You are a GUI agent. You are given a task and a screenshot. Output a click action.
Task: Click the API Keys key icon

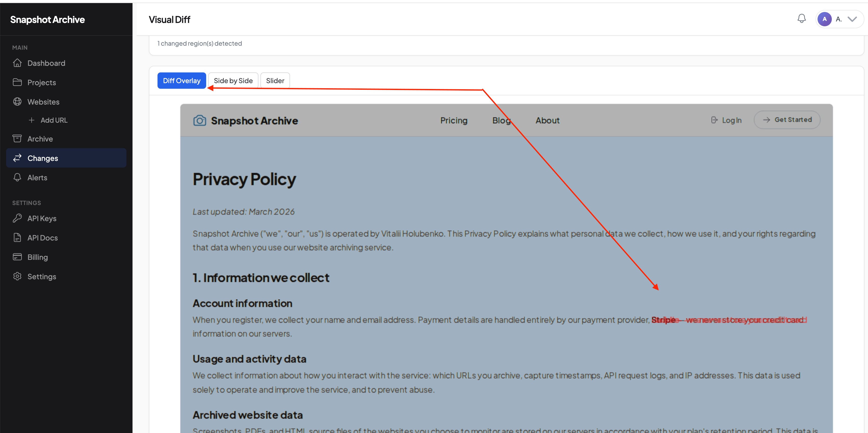[x=17, y=218]
